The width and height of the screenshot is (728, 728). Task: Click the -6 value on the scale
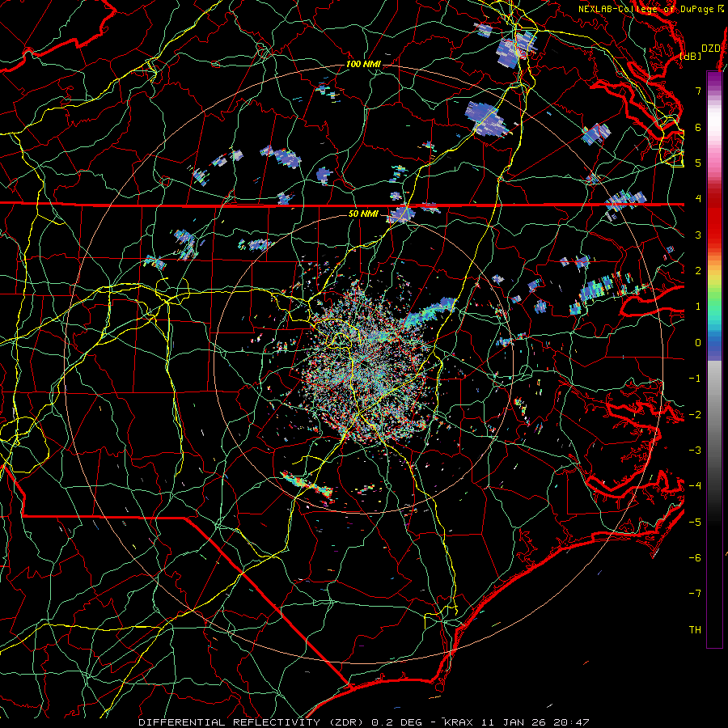(695, 558)
